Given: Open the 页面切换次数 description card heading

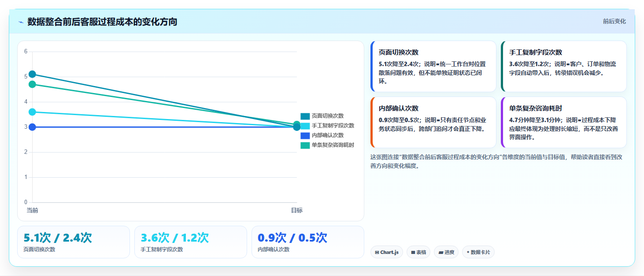Looking at the screenshot, I should (399, 52).
